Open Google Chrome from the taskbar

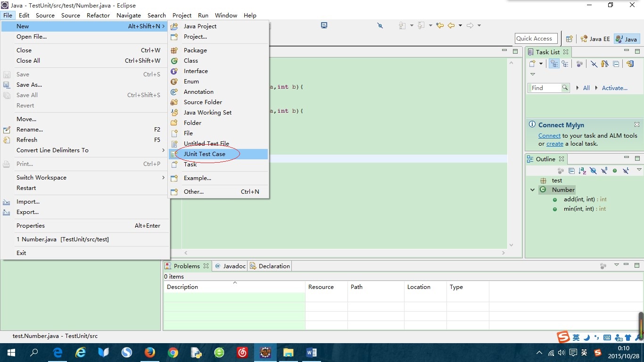(173, 352)
